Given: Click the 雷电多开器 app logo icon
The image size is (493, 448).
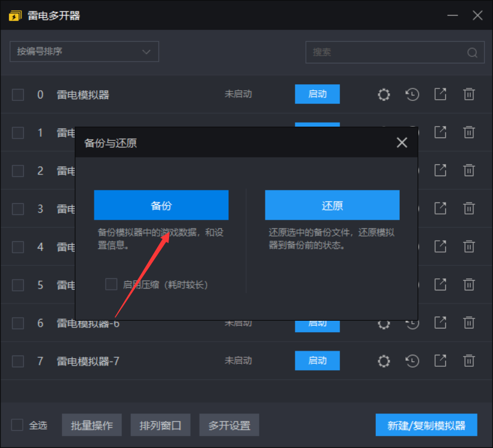Looking at the screenshot, I should click(15, 16).
